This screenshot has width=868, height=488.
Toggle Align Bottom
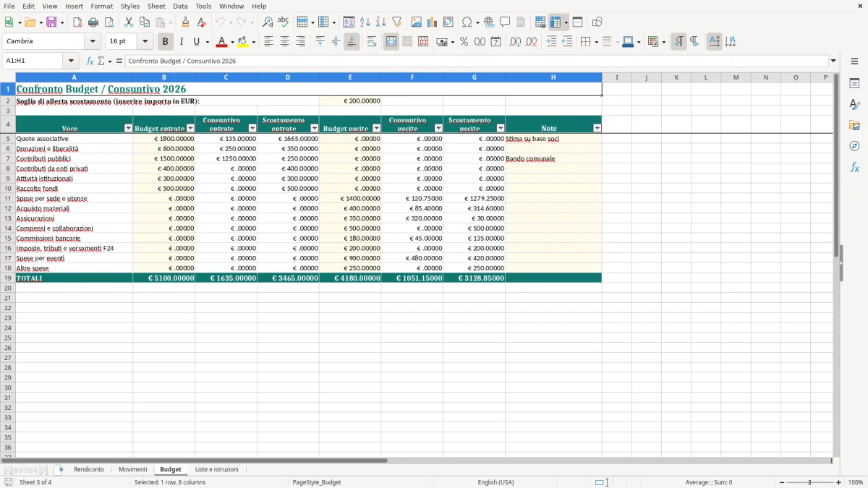click(x=352, y=42)
